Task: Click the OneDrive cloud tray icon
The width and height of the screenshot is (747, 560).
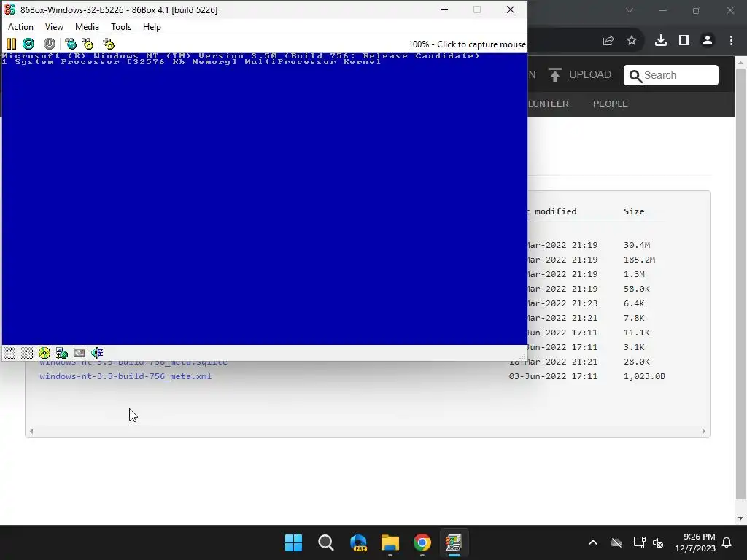Action: tap(616, 542)
